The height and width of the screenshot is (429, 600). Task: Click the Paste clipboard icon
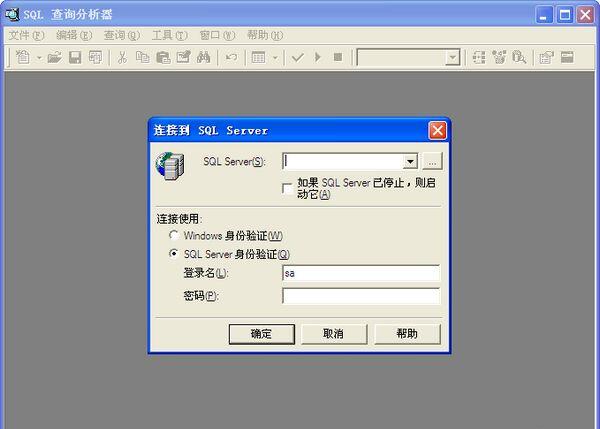click(x=163, y=58)
